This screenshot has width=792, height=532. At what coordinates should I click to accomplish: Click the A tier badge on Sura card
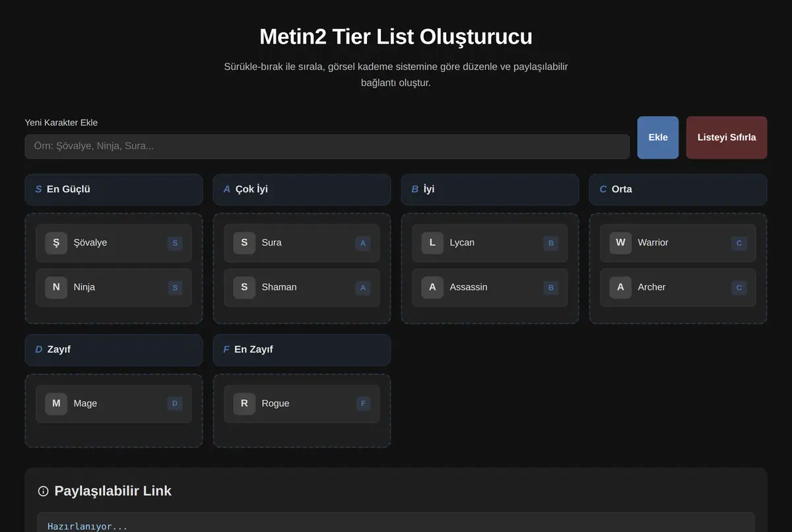(x=362, y=243)
